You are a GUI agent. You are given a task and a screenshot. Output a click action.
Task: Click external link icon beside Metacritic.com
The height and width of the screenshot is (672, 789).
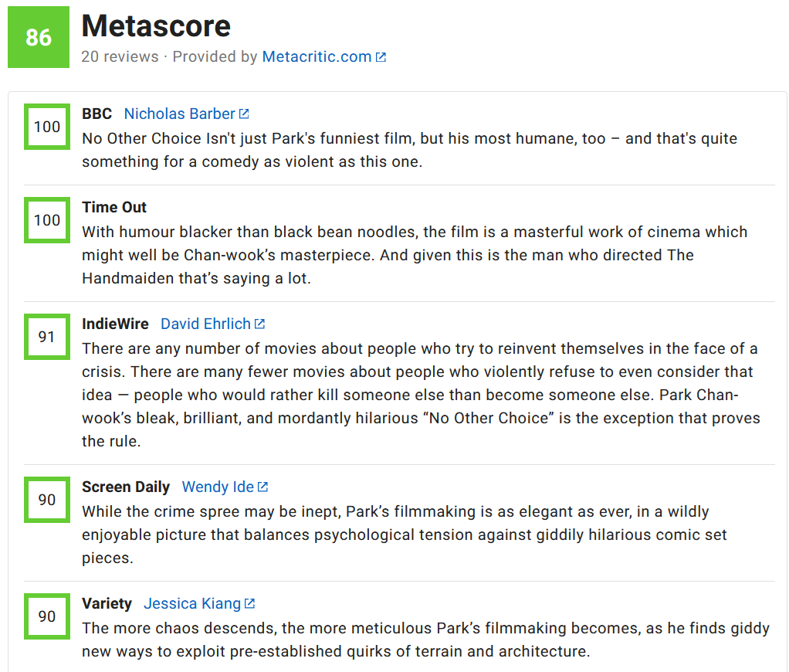(381, 57)
